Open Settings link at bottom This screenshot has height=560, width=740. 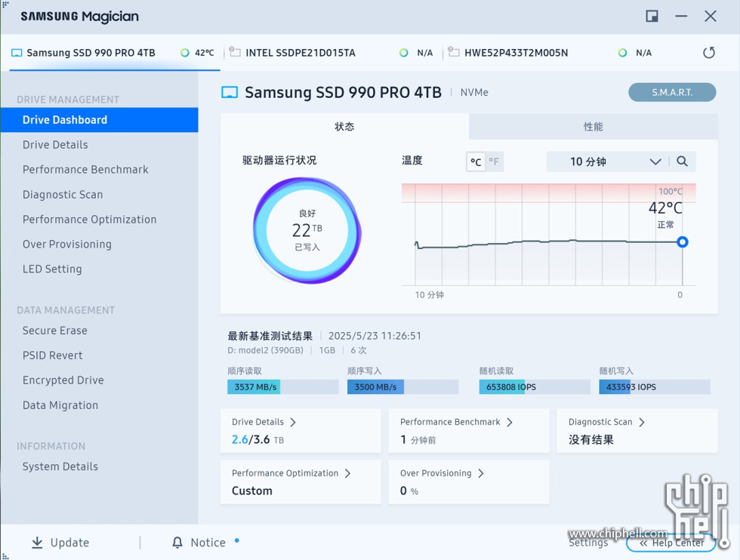coord(588,543)
